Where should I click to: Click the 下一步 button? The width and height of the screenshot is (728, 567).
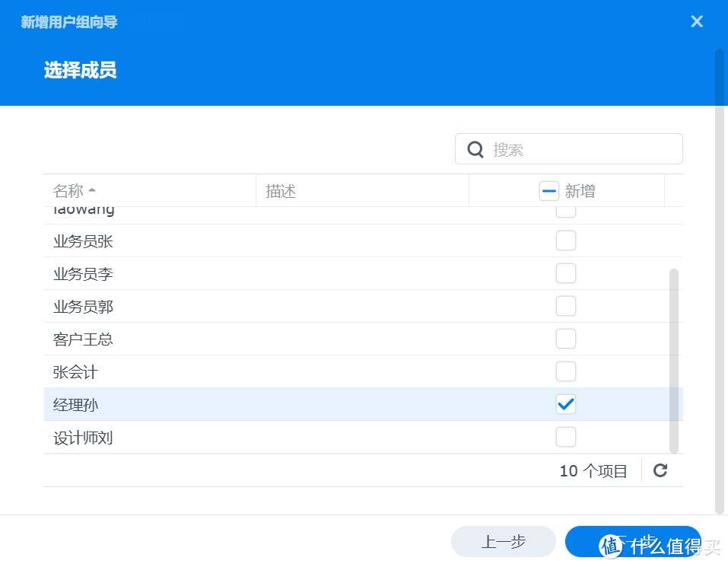[x=633, y=541]
